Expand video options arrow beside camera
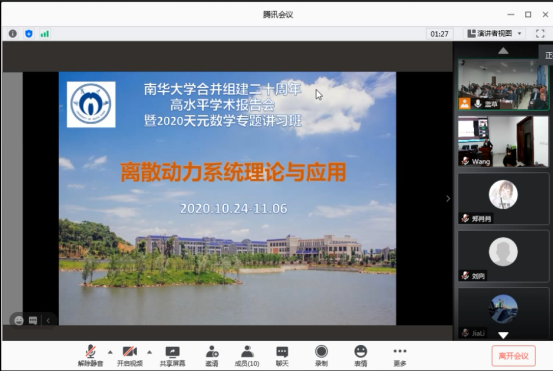554x371 pixels. 149,352
